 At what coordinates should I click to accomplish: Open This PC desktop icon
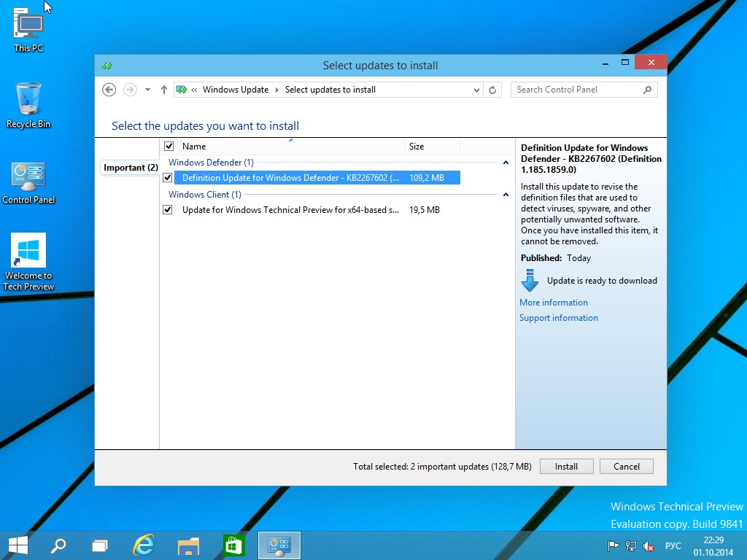[x=28, y=29]
